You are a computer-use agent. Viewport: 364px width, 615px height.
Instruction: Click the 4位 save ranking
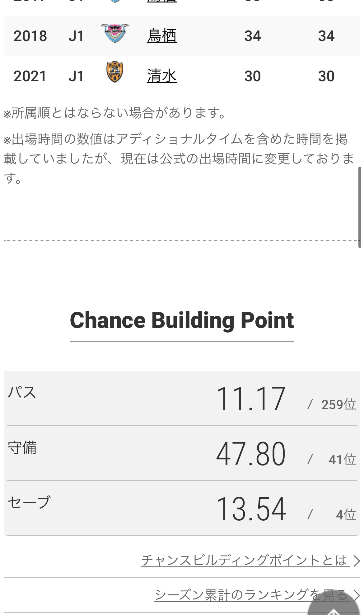pos(346,515)
